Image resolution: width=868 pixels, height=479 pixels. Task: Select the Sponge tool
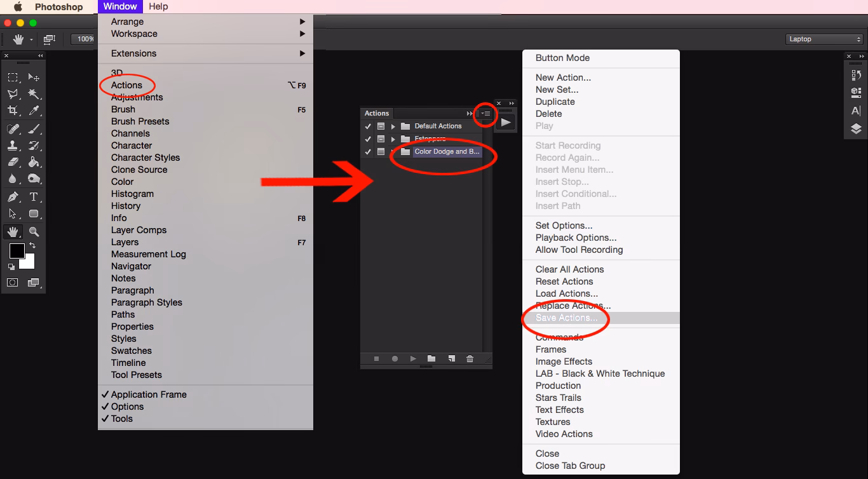coord(34,179)
